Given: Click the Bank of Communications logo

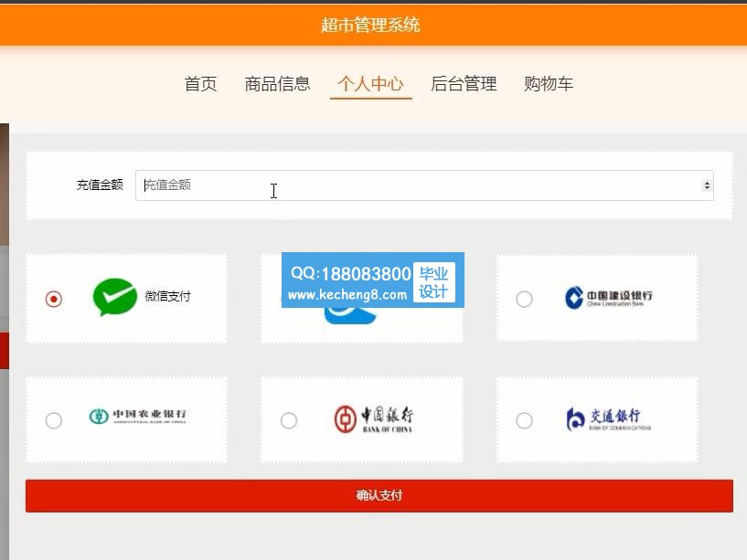Looking at the screenshot, I should point(608,419).
